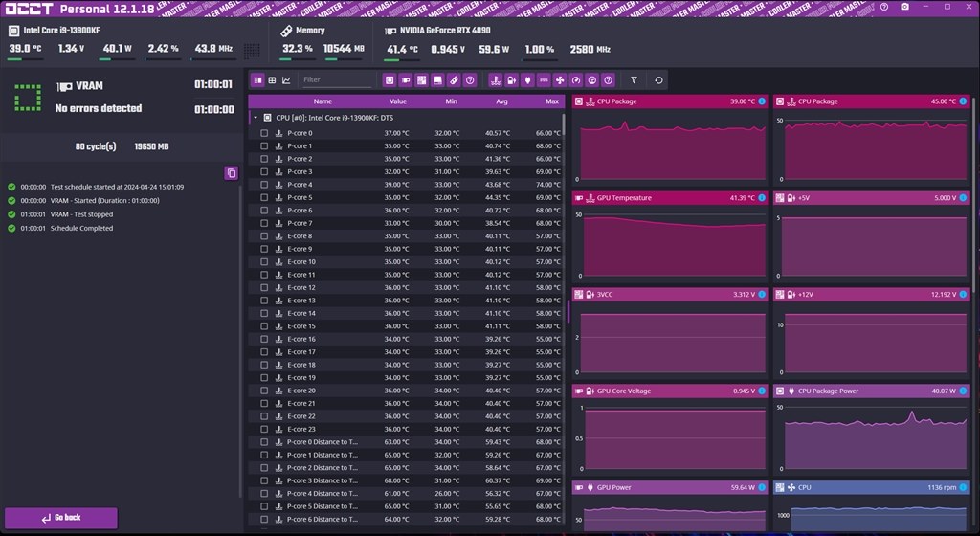This screenshot has width=980, height=536.
Task: Open help from the title bar question mark
Action: click(883, 7)
